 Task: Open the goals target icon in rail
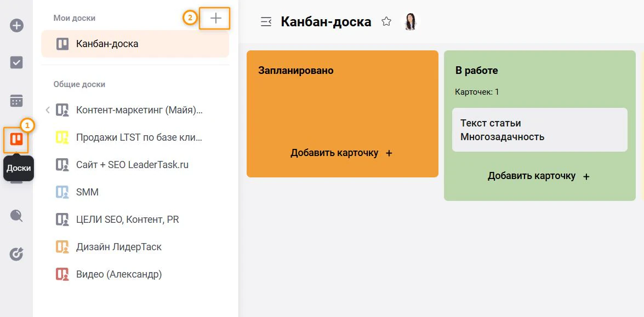click(16, 254)
